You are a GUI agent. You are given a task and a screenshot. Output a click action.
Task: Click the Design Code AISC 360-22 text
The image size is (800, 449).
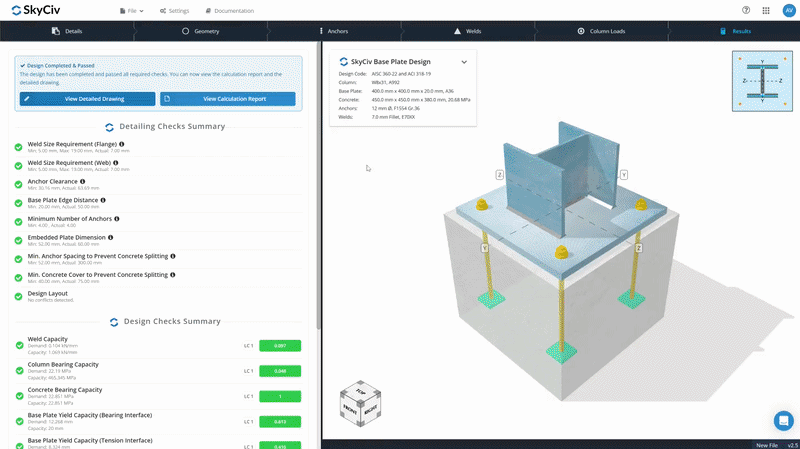[x=401, y=74]
